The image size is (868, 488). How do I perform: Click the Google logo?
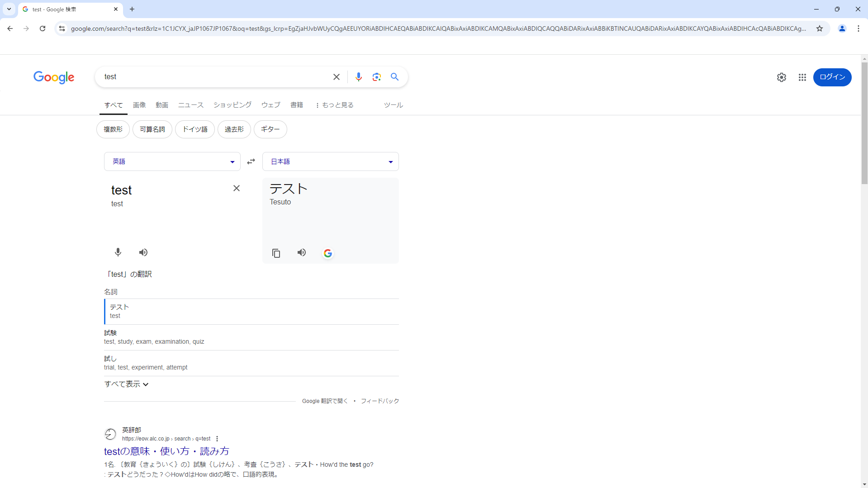(x=54, y=77)
